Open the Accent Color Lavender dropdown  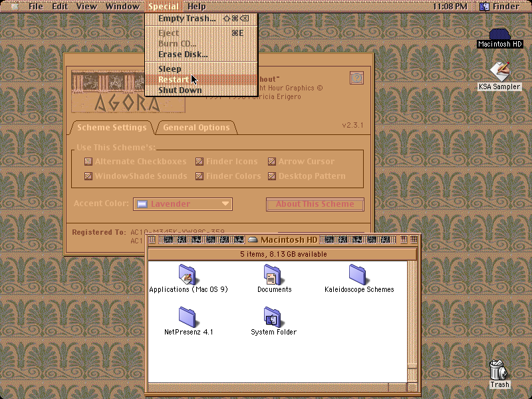[x=182, y=204]
